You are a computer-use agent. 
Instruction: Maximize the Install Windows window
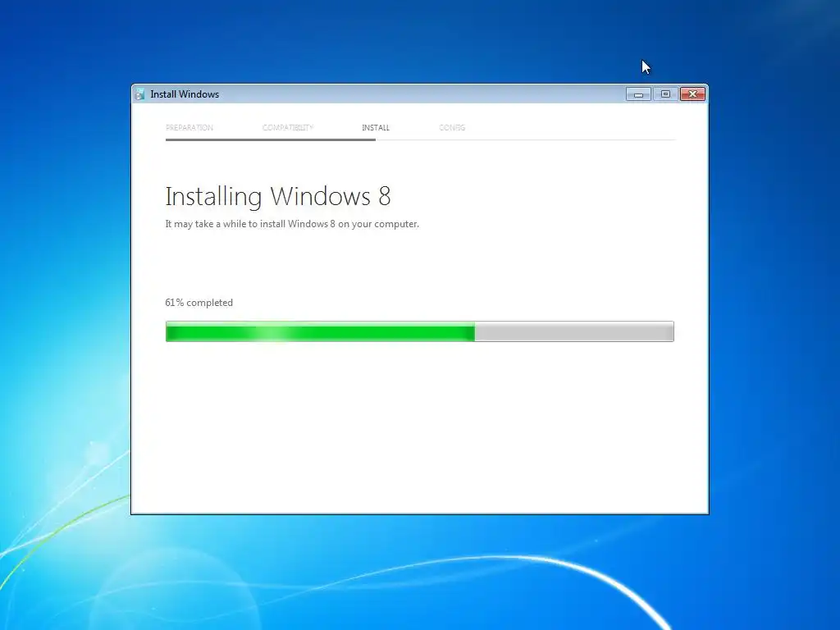click(665, 94)
